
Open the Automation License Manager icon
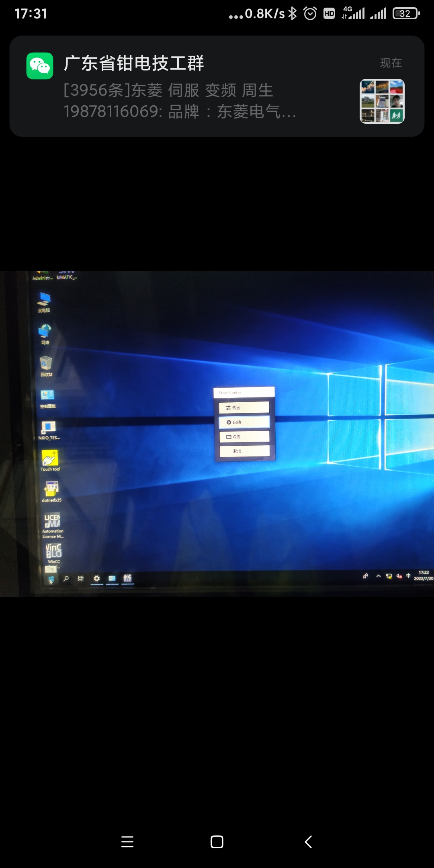(52, 524)
